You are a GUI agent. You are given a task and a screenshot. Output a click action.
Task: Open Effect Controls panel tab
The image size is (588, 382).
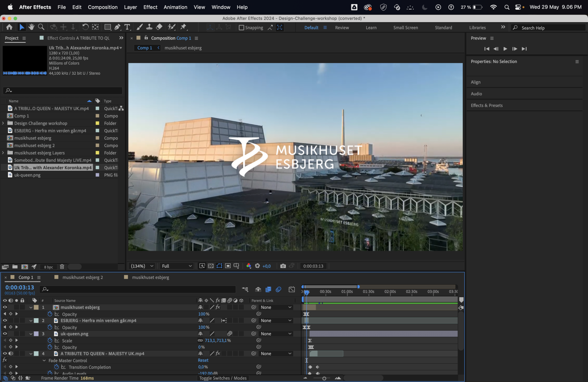click(78, 38)
